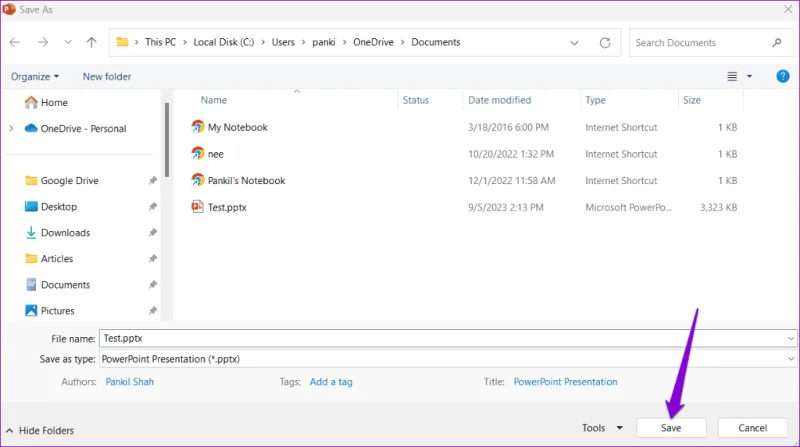Open the Save as type combo box

(448, 359)
